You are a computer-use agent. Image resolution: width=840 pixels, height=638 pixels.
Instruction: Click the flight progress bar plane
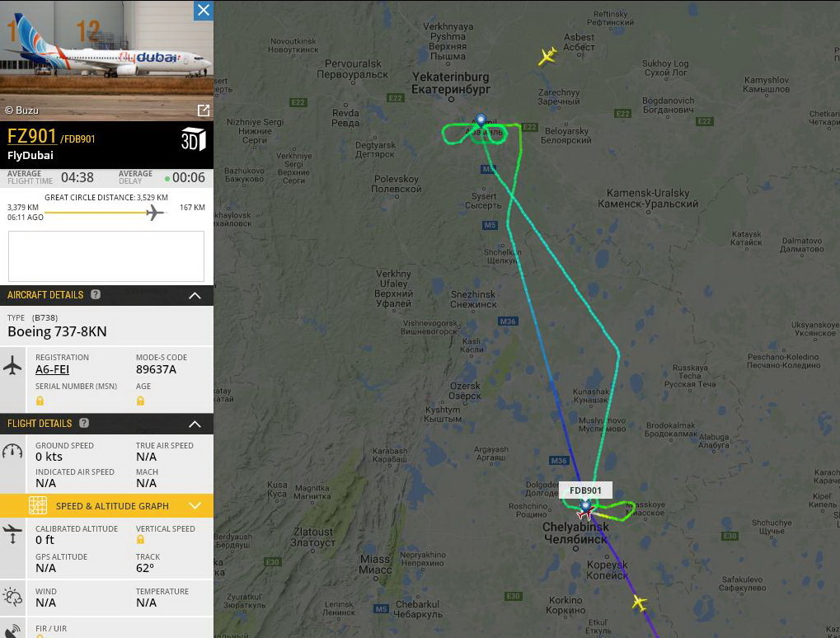click(154, 213)
